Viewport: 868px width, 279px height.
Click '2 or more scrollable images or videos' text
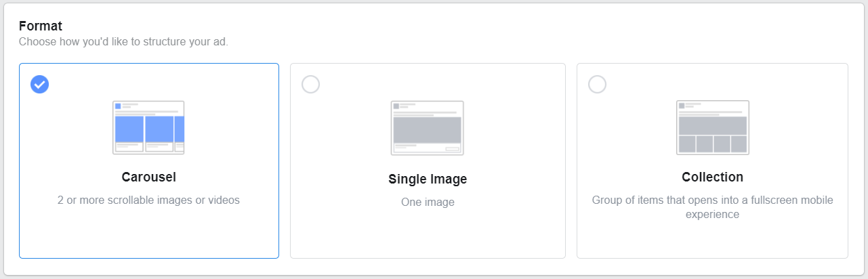148,200
